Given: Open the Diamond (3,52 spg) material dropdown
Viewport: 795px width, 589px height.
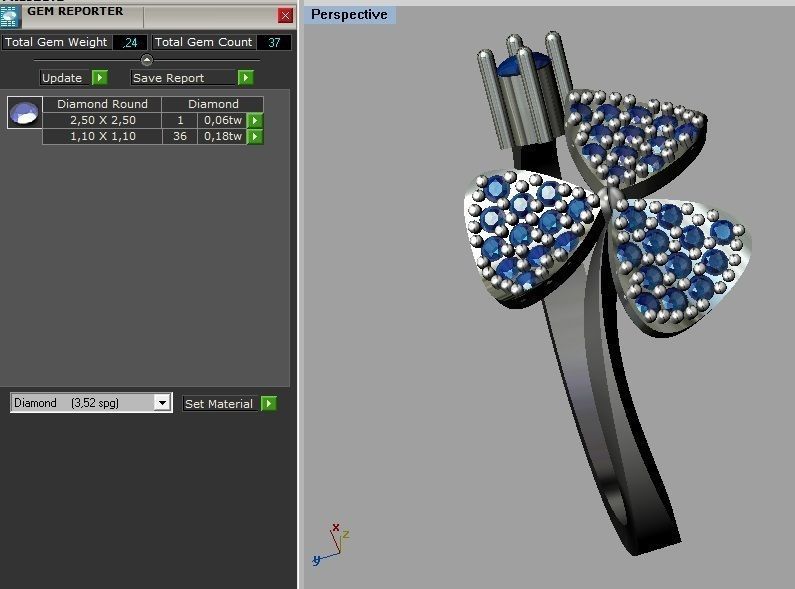Looking at the screenshot, I should (162, 403).
